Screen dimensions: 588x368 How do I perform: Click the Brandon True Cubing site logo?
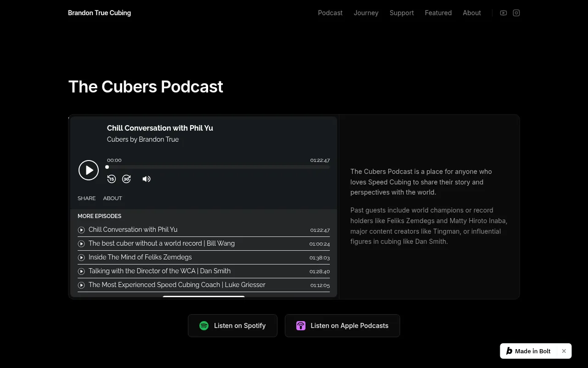click(x=99, y=13)
